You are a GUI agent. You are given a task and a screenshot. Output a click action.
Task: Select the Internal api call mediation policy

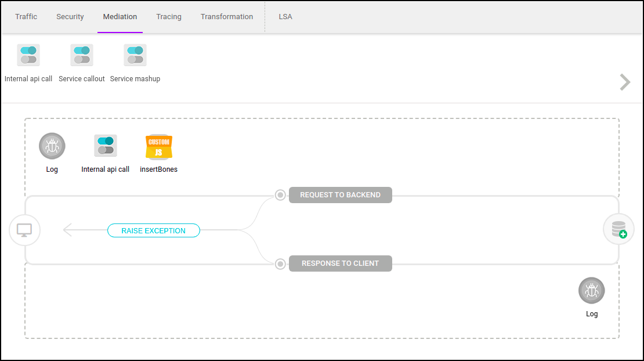click(x=28, y=55)
